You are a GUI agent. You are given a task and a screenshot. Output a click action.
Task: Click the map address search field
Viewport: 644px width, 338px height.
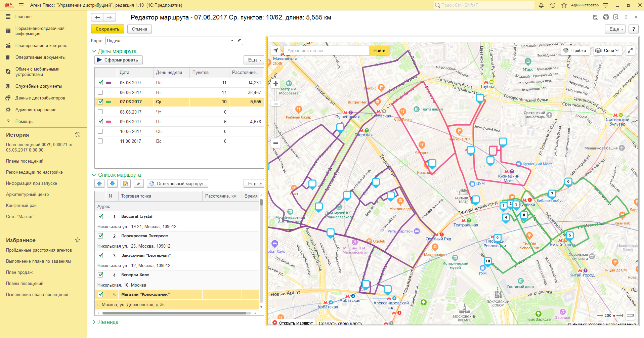(326, 50)
